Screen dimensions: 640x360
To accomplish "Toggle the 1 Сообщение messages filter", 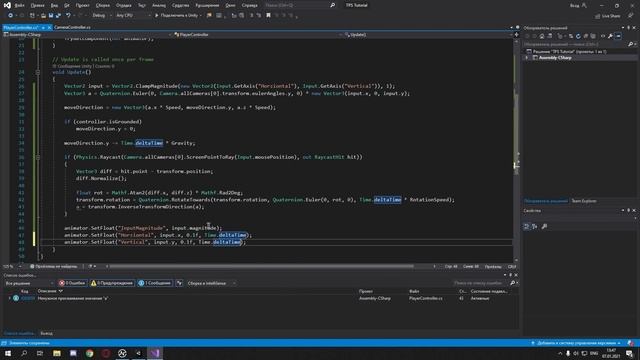I will 155,283.
